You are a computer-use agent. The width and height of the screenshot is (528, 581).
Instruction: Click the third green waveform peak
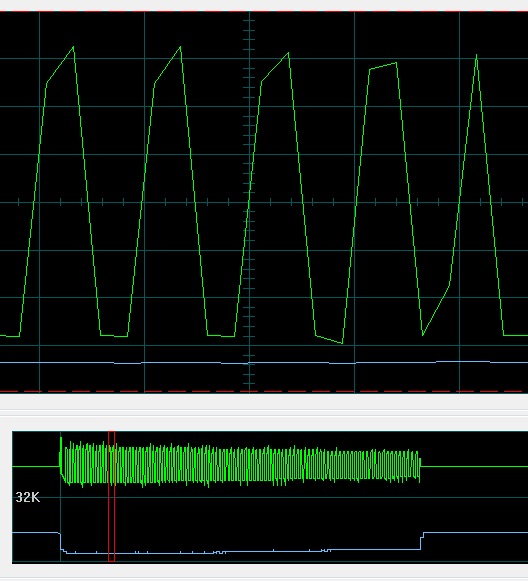pos(288,53)
